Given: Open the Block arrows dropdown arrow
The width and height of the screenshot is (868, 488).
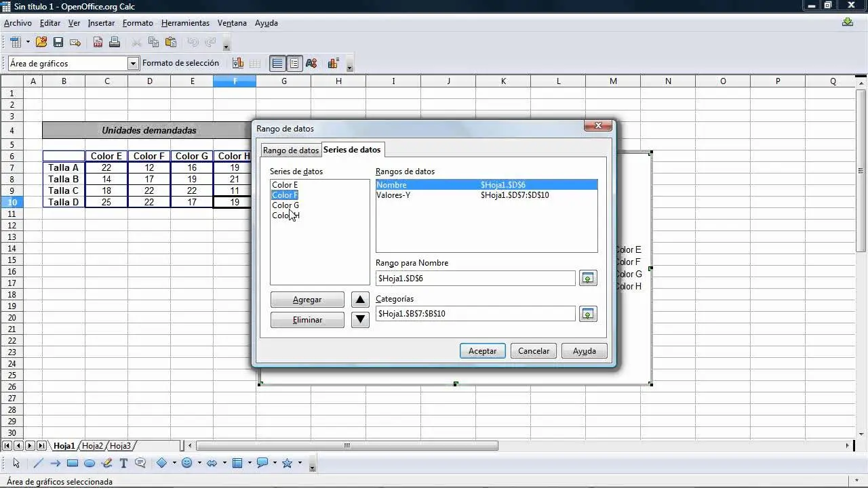Looking at the screenshot, I should tap(224, 464).
